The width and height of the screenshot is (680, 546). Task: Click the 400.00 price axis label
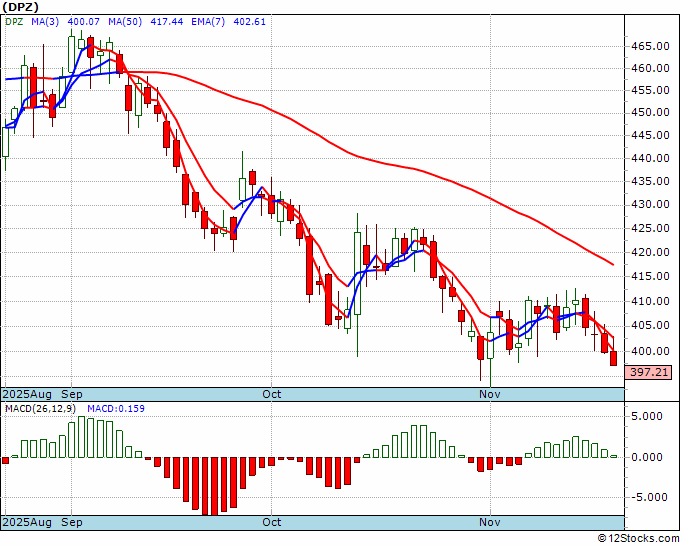649,351
